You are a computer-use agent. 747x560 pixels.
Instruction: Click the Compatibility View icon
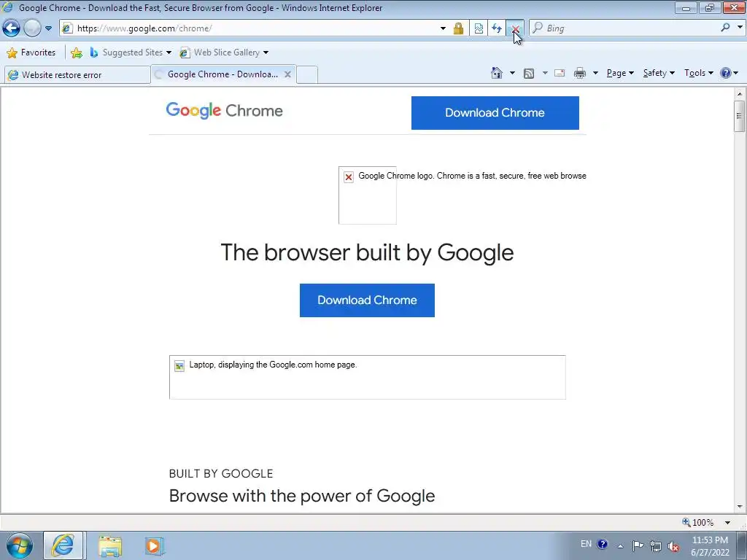[x=479, y=28]
